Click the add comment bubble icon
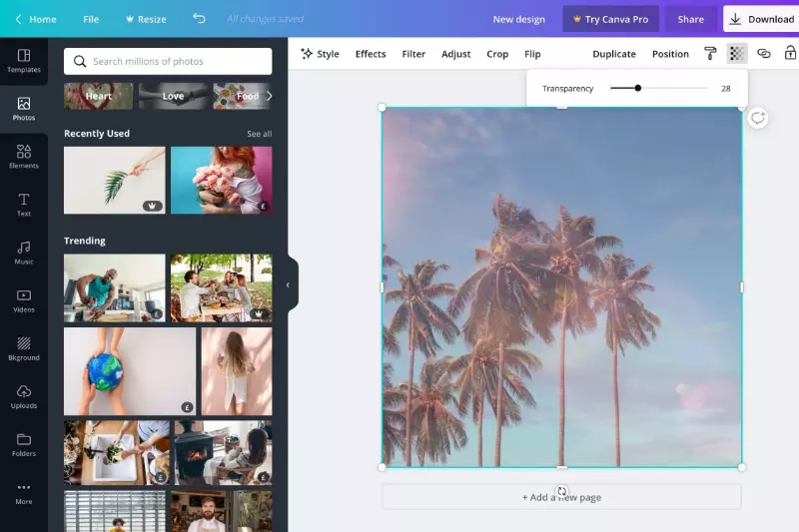The height and width of the screenshot is (532, 799). pyautogui.click(x=758, y=118)
